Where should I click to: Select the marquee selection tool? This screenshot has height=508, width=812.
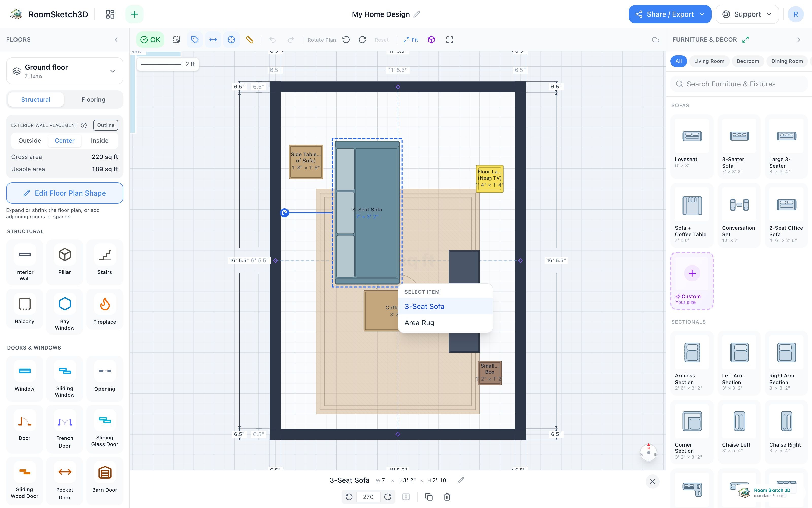(x=177, y=40)
